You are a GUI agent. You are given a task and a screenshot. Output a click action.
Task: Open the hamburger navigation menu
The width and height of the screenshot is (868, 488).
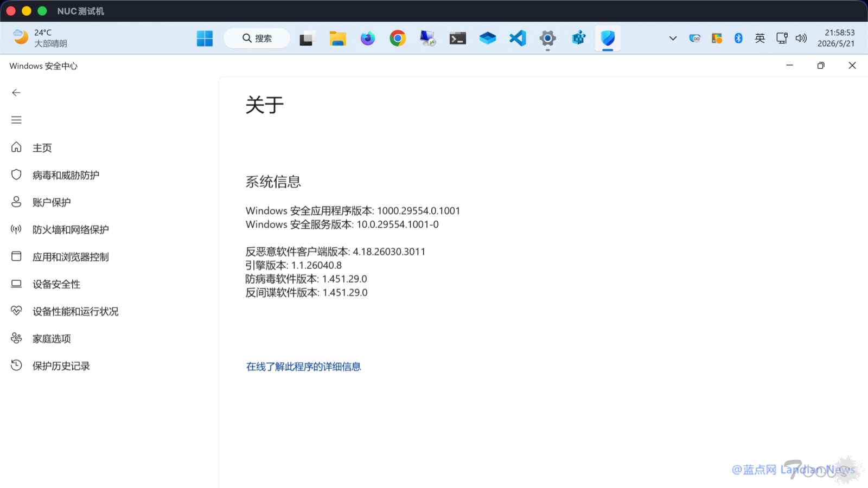(16, 120)
